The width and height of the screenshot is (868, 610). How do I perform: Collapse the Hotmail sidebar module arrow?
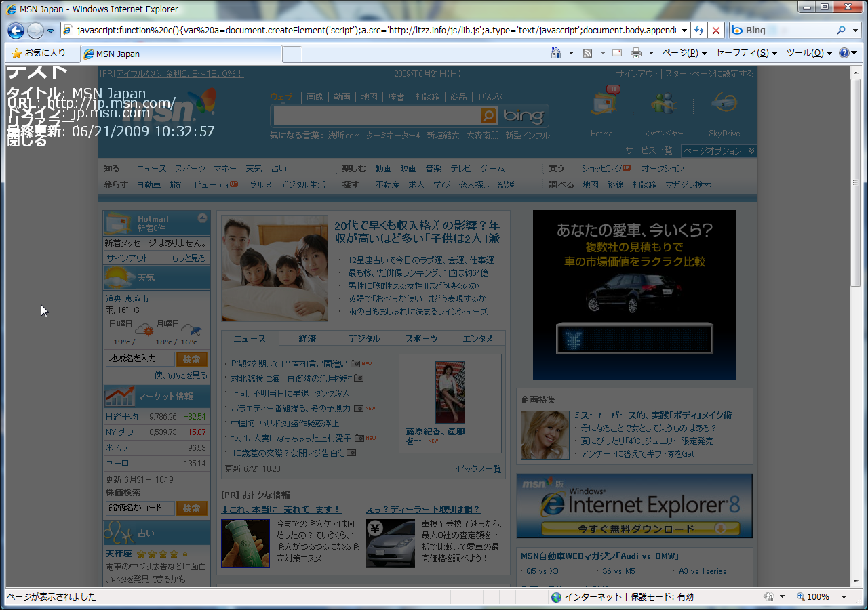point(202,218)
